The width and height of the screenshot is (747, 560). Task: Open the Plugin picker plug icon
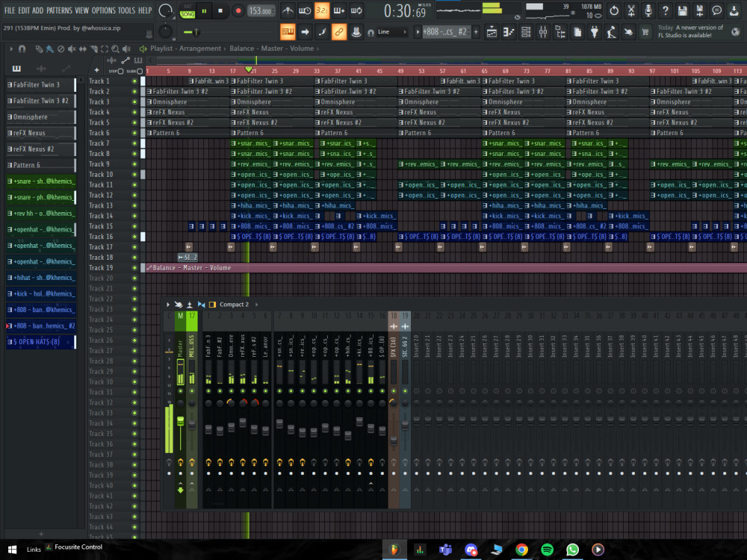[x=595, y=32]
